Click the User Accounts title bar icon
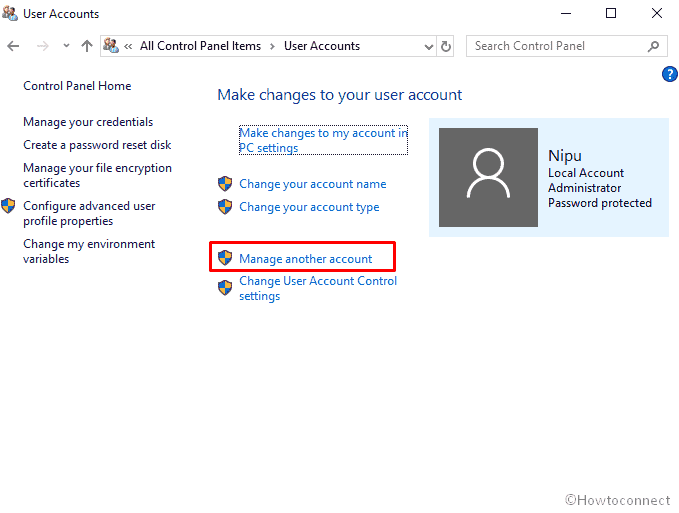Screen dimensions: 679x513 [10, 13]
